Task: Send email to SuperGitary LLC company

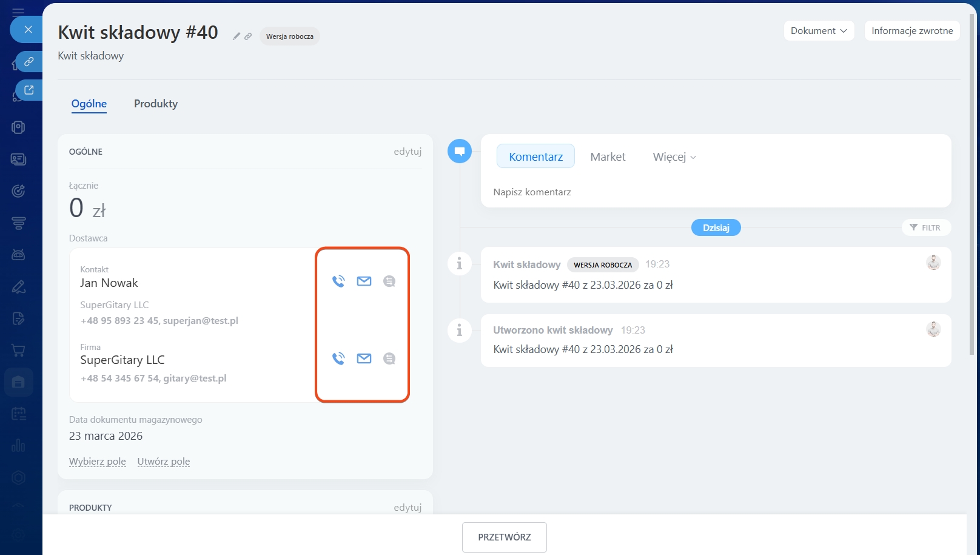Action: 364,358
